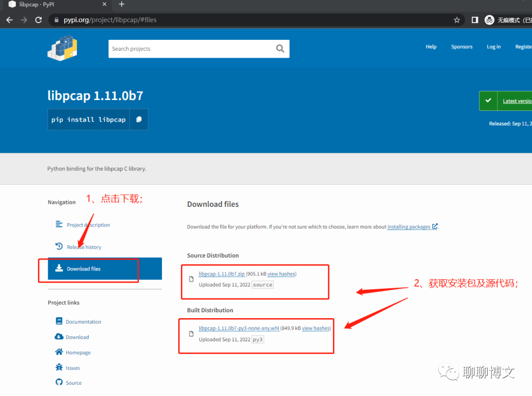Click the Documentation book icon

click(x=58, y=321)
